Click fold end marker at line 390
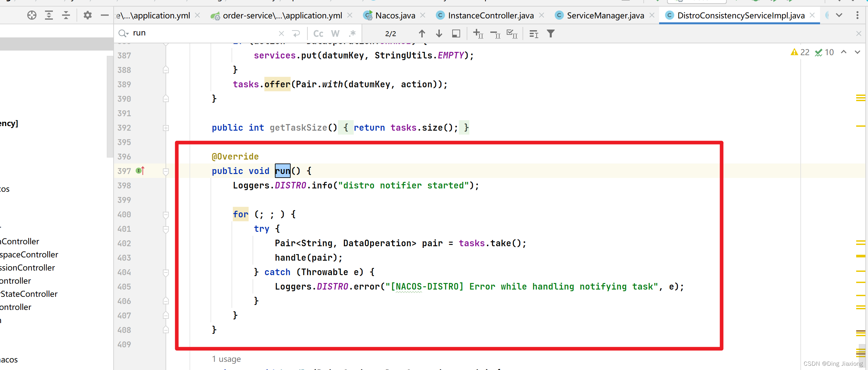 pyautogui.click(x=166, y=99)
